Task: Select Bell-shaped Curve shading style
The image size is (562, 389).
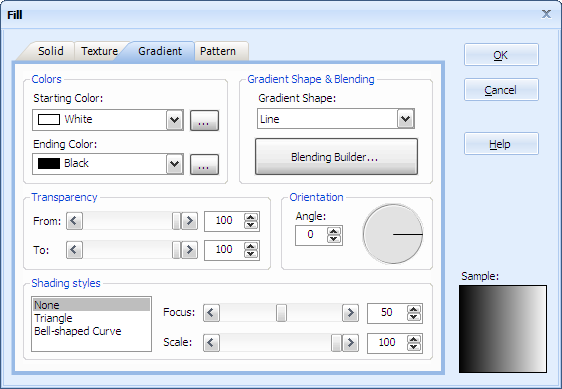Action: click(x=78, y=331)
